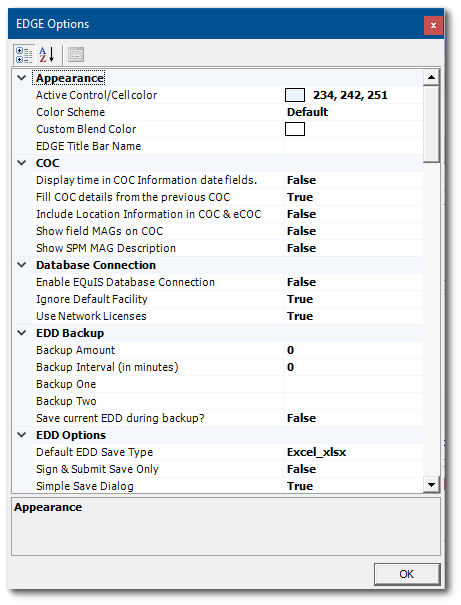This screenshot has height=605, width=461.
Task: Click the 234, 242, 251 color value
Action: (x=350, y=95)
